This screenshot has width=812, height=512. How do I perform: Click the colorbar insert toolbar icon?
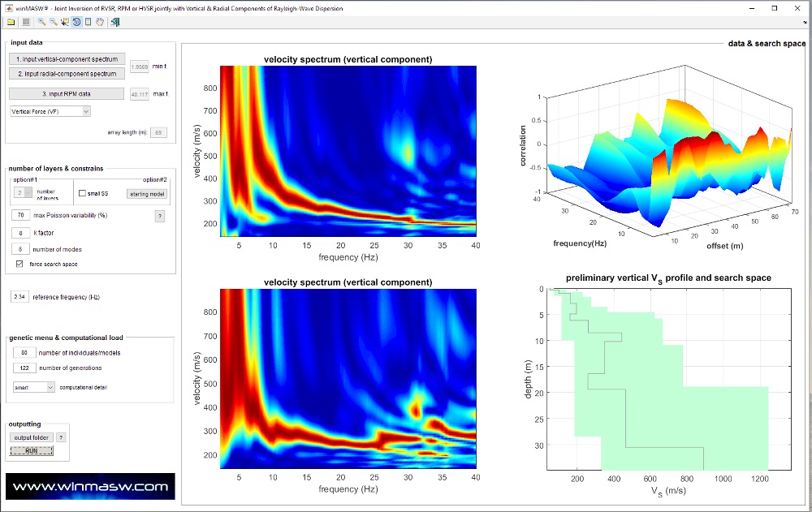(x=88, y=22)
